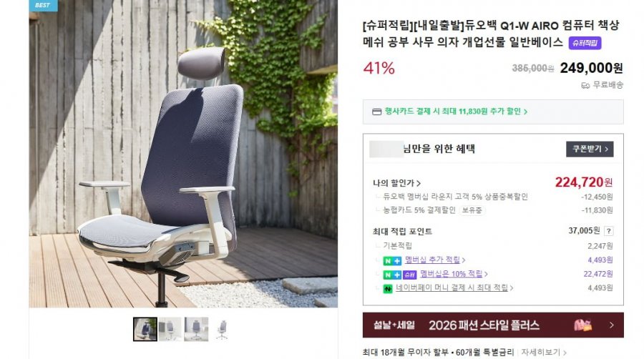Select the first chair thumbnail
The width and height of the screenshot is (644, 359).
145,329
